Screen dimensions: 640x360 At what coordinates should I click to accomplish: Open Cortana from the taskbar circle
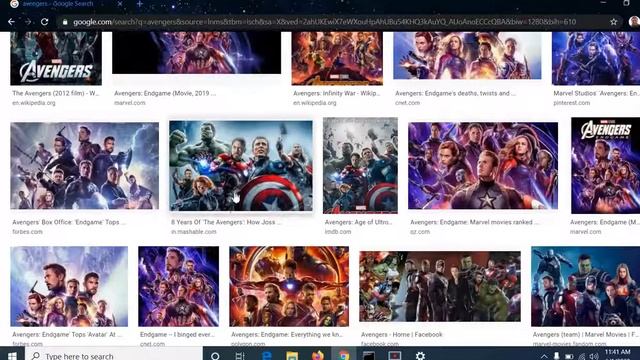[215, 356]
